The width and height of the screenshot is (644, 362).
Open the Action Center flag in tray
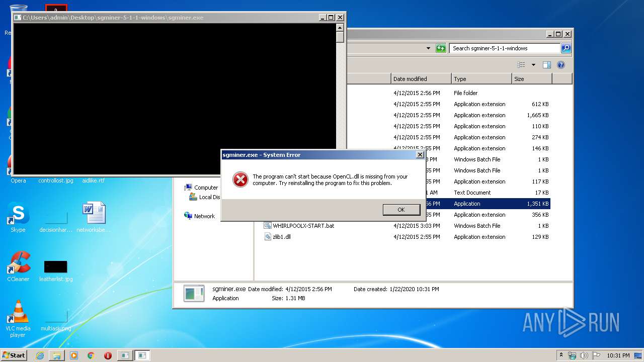tap(596, 355)
